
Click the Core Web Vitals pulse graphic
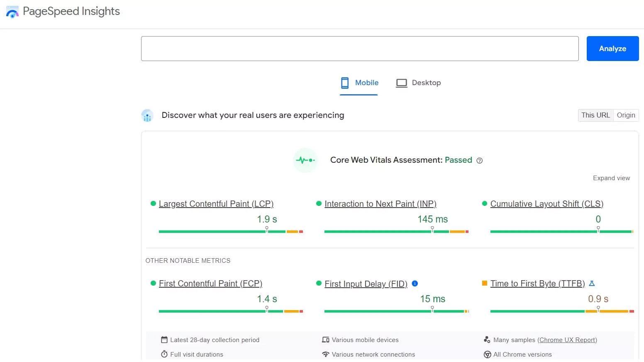305,160
